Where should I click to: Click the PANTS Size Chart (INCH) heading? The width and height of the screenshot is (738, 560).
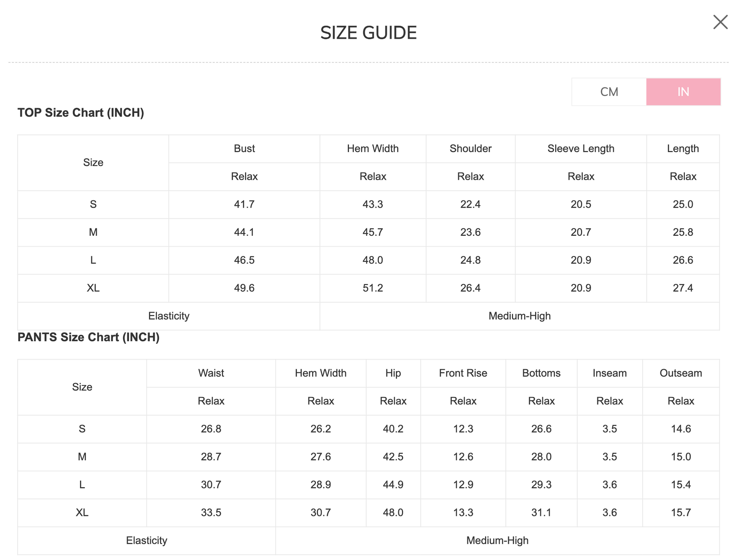pyautogui.click(x=88, y=337)
